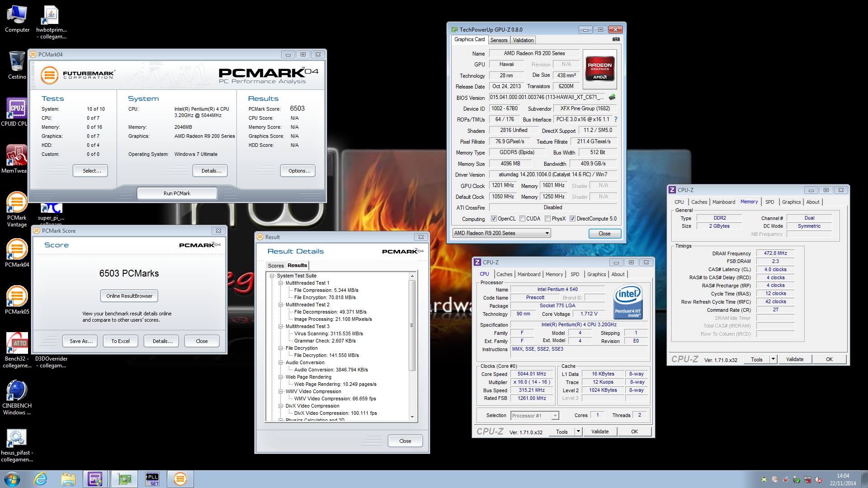Open Windows Explorer folder in taskbar
This screenshot has height=488, width=868.
tap(68, 479)
